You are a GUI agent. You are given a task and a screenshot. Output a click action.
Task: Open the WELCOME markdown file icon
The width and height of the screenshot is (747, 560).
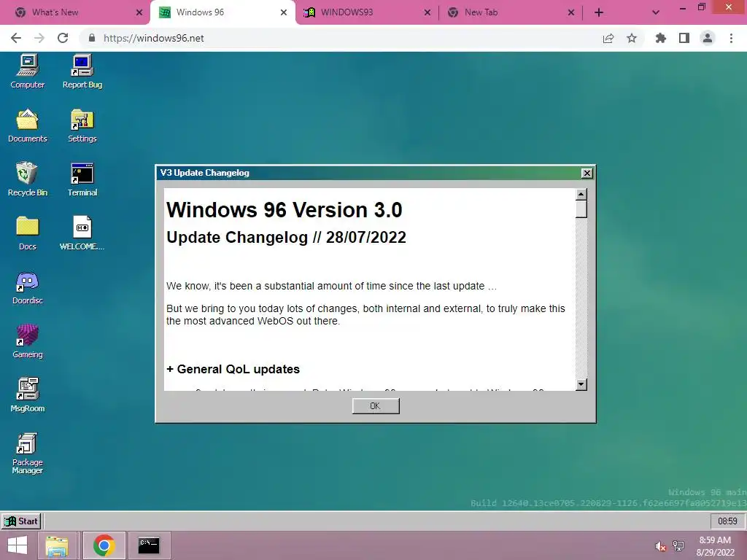pos(82,233)
